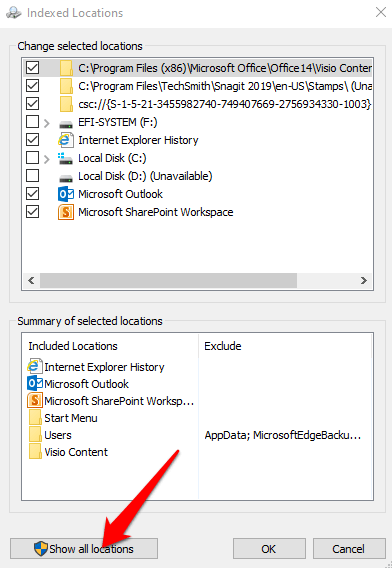This screenshot has width=392, height=568.
Task: Select Local Disk (D:) (Unavailable) label
Action: pos(145,176)
